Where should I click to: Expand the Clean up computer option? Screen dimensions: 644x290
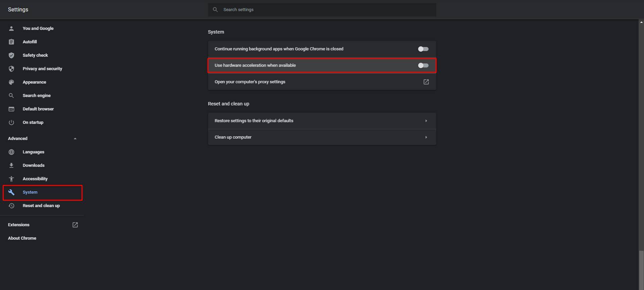[x=426, y=137]
